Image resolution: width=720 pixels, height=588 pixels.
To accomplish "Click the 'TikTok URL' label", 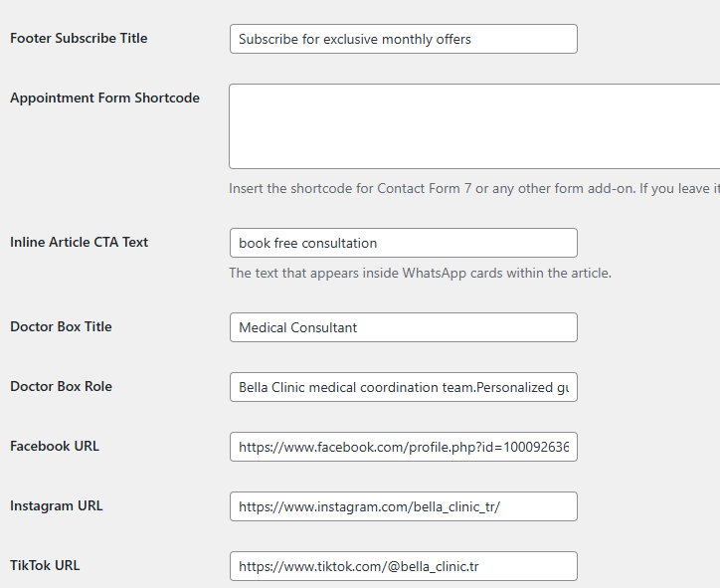I will 45,565.
